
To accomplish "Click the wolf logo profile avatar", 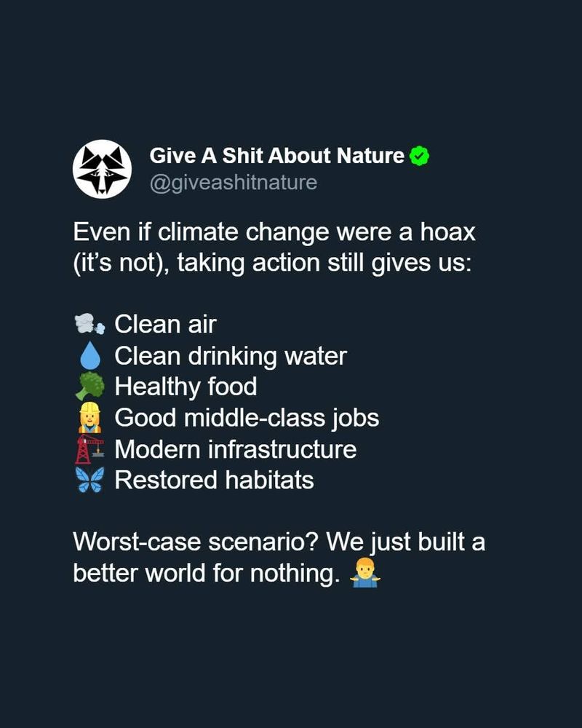I will (x=102, y=169).
